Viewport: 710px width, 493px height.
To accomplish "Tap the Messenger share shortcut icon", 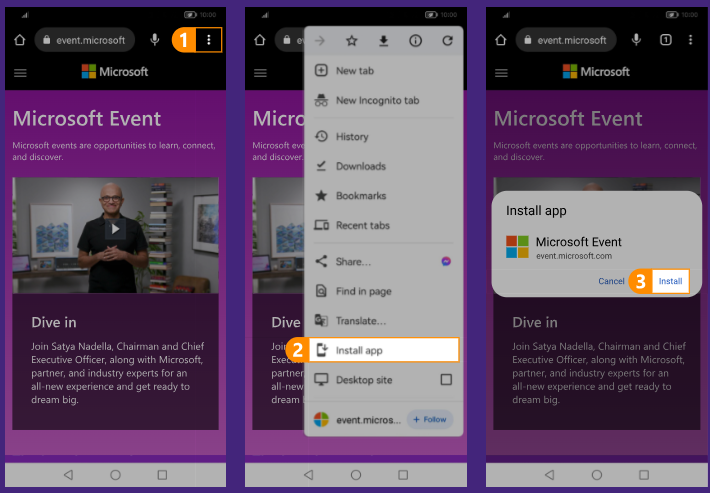I will pos(446,261).
